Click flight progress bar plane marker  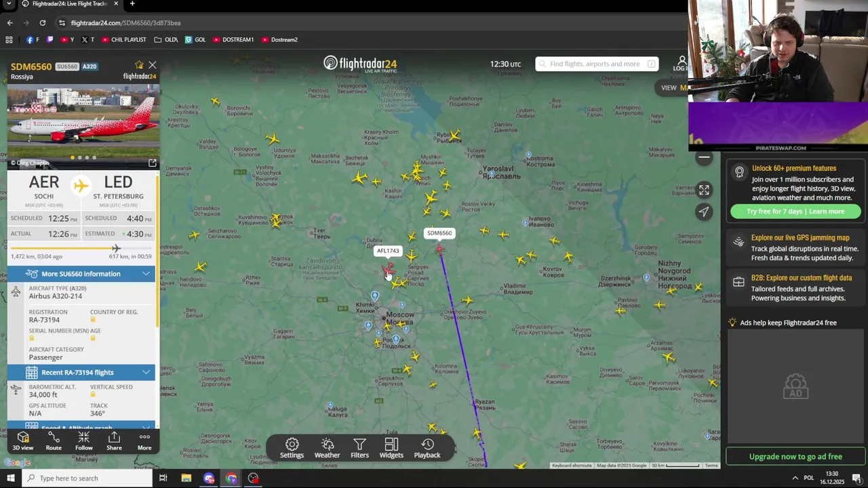(116, 248)
